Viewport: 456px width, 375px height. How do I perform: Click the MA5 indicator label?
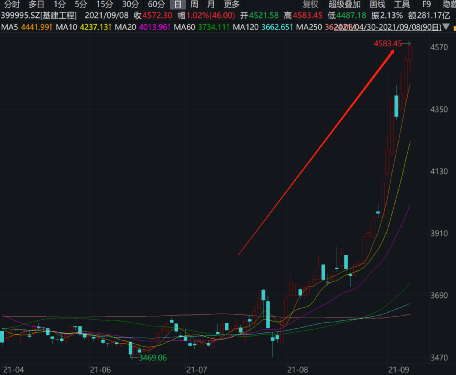pyautogui.click(x=9, y=27)
